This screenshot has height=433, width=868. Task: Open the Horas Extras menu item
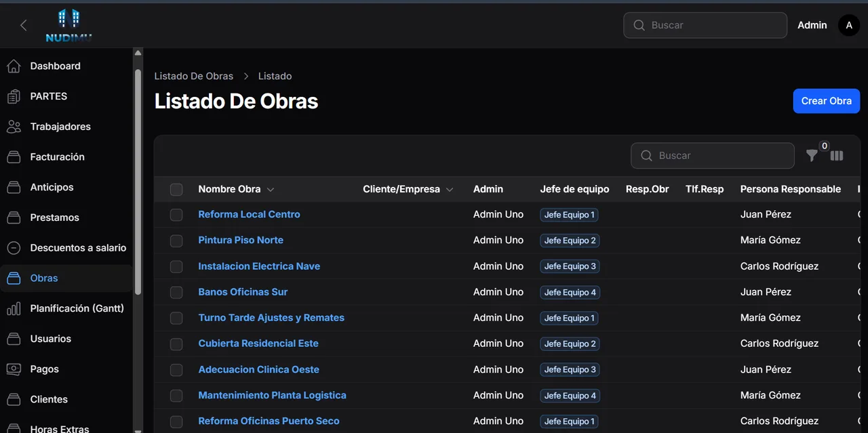[66, 428]
